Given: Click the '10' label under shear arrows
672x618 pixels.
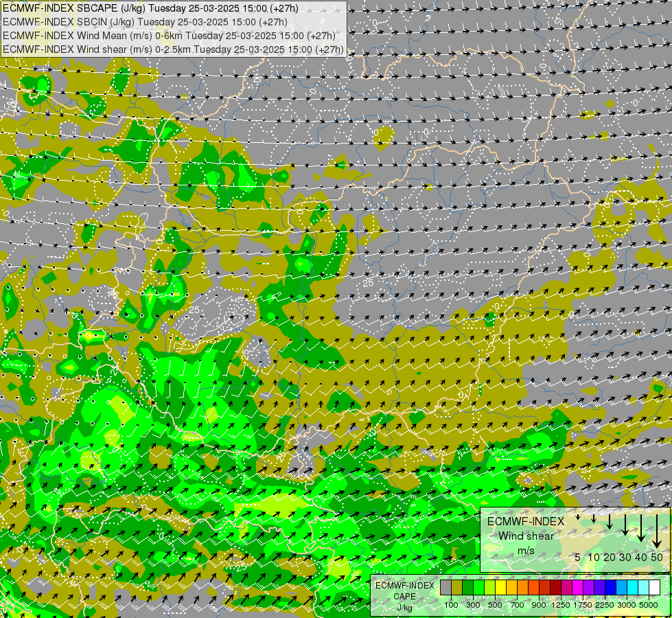Looking at the screenshot, I should 594,557.
